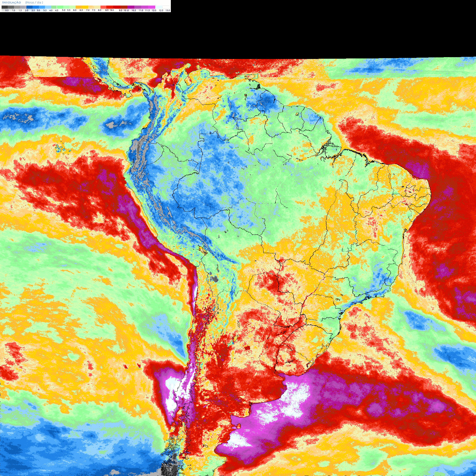Click the '6.0' legend value

[75, 10]
